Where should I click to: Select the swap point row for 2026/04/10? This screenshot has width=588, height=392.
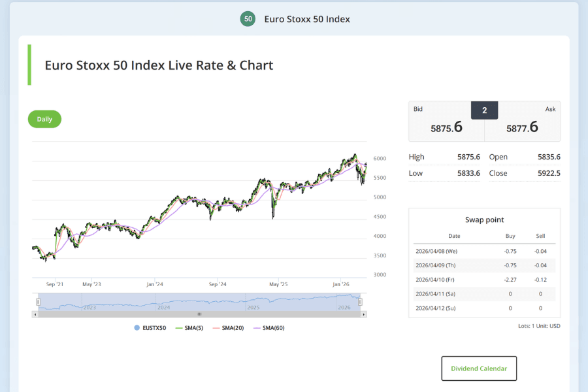click(484, 280)
